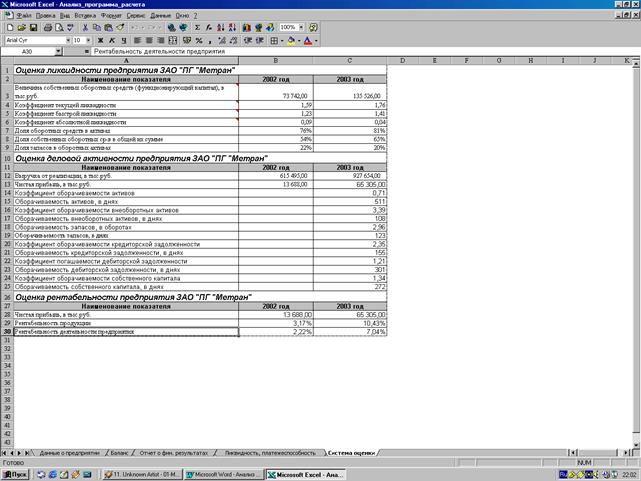Switch to Ликвидность, платежеспособность sheet tab
The height and width of the screenshot is (481, 641).
(x=270, y=453)
